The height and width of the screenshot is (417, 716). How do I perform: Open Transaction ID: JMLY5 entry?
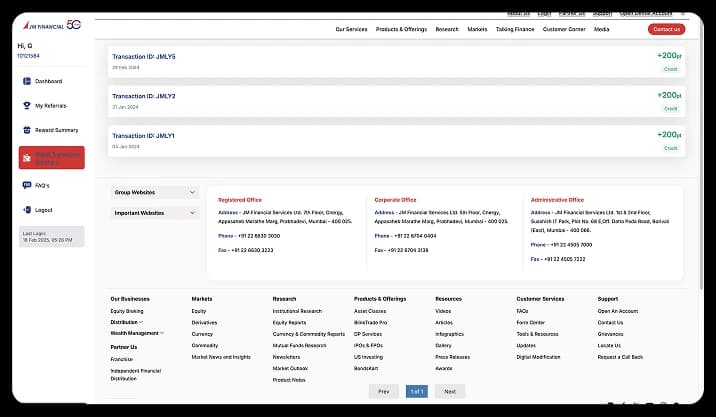tap(396, 62)
